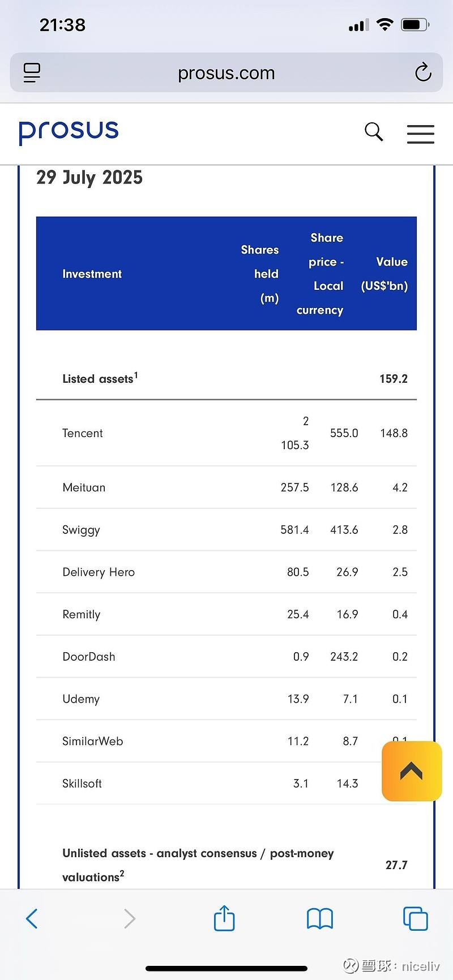
Task: Tap the Safari reader view icon
Action: [x=31, y=72]
